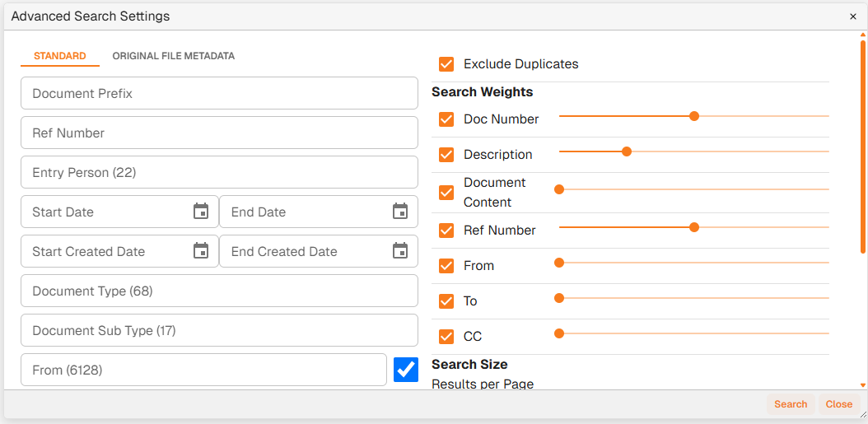Open the End Date calendar picker
Viewport: 868px width, 424px height.
click(400, 212)
